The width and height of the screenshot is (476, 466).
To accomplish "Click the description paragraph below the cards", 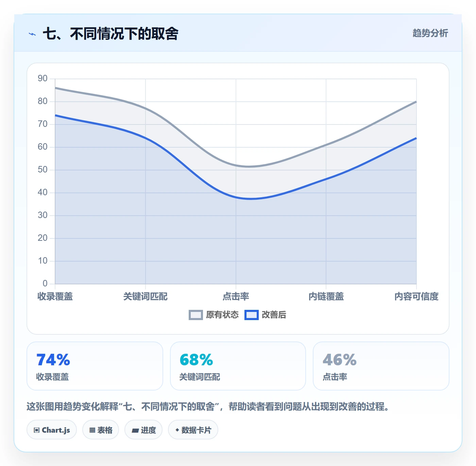I will click(x=208, y=406).
